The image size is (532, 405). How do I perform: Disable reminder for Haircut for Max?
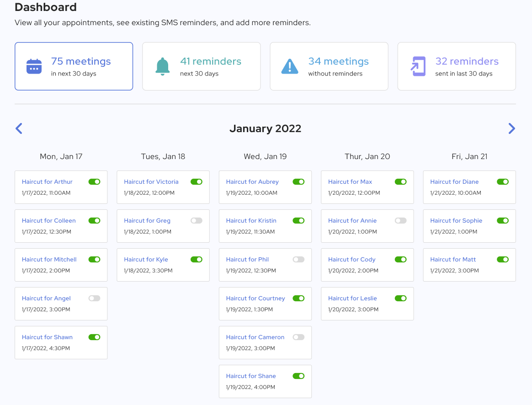(x=401, y=182)
